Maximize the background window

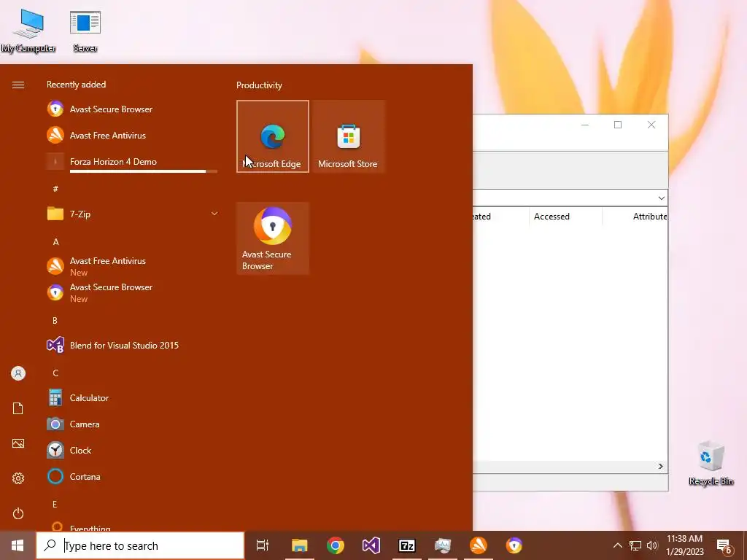pyautogui.click(x=618, y=125)
